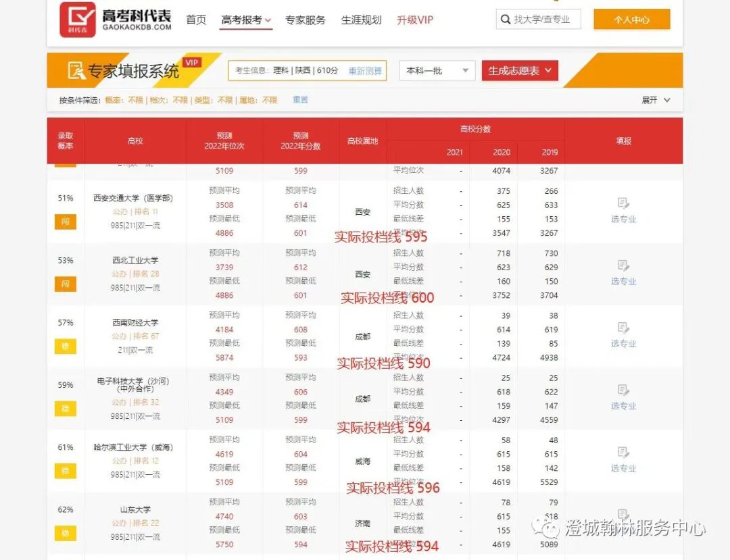
Task: Click the 62% admission probability value
Action: click(x=65, y=510)
